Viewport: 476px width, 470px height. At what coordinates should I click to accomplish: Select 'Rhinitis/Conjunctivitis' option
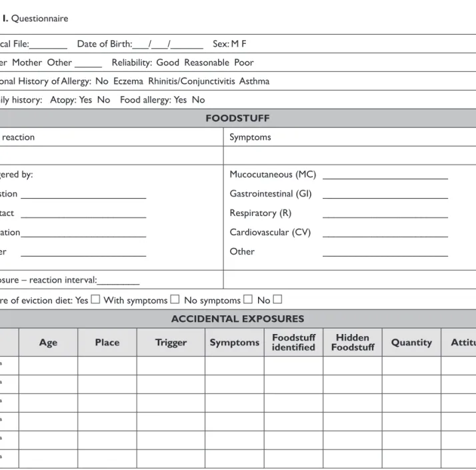191,81
